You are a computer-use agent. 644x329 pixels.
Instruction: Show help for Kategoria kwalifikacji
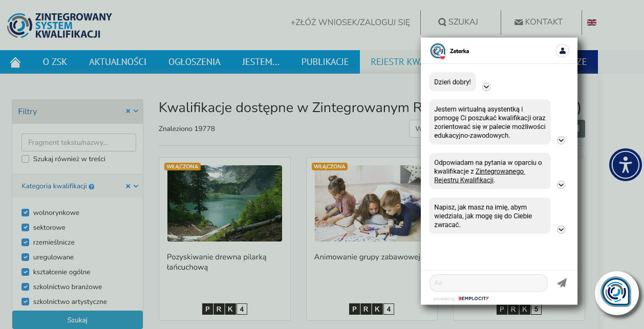tap(92, 187)
